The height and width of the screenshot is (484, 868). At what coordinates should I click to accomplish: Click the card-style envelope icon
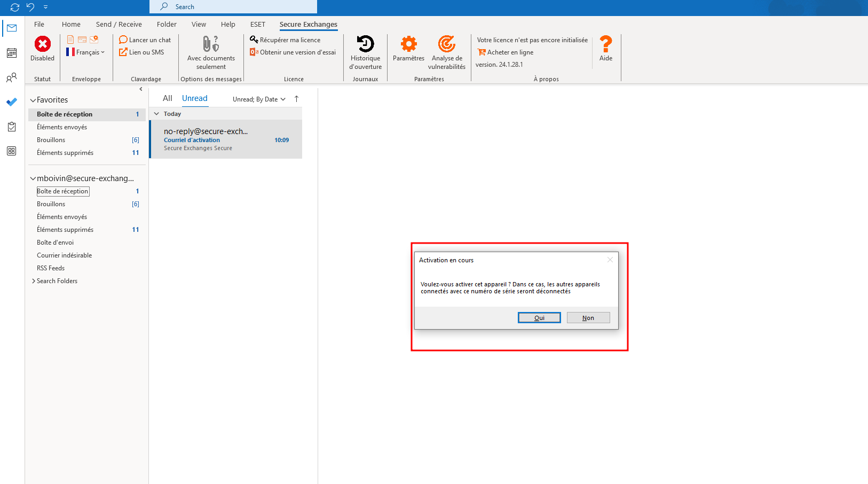point(82,40)
